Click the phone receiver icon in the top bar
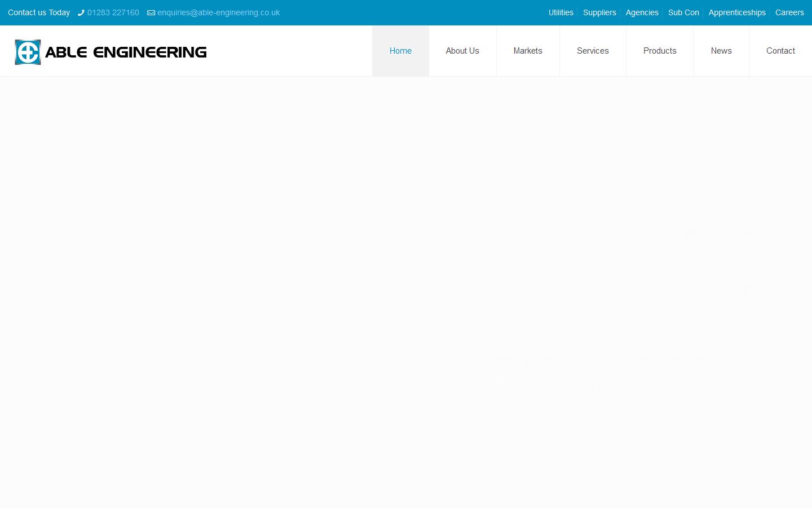812x508 pixels. pos(81,12)
